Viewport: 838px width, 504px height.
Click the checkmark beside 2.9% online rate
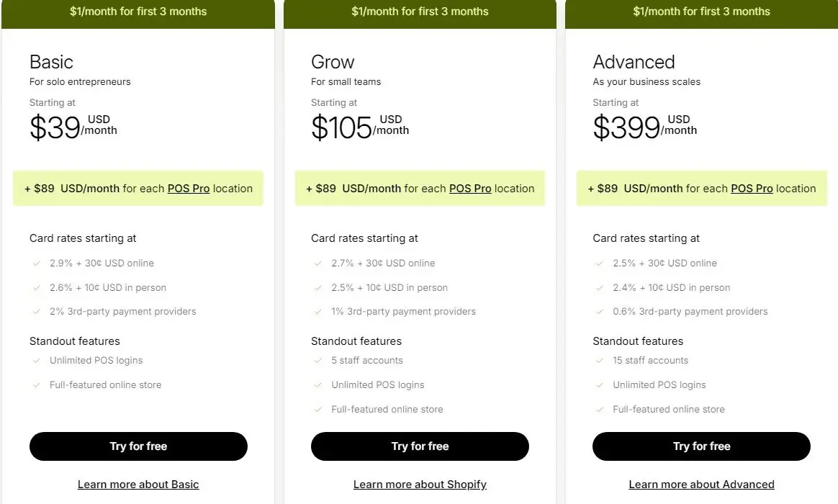(x=37, y=263)
